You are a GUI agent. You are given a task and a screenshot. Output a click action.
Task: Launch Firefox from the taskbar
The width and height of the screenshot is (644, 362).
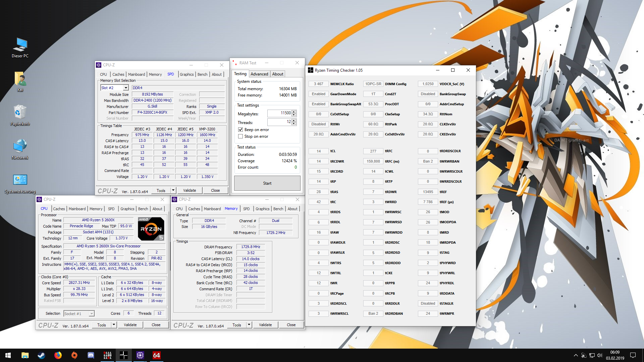(x=58, y=355)
